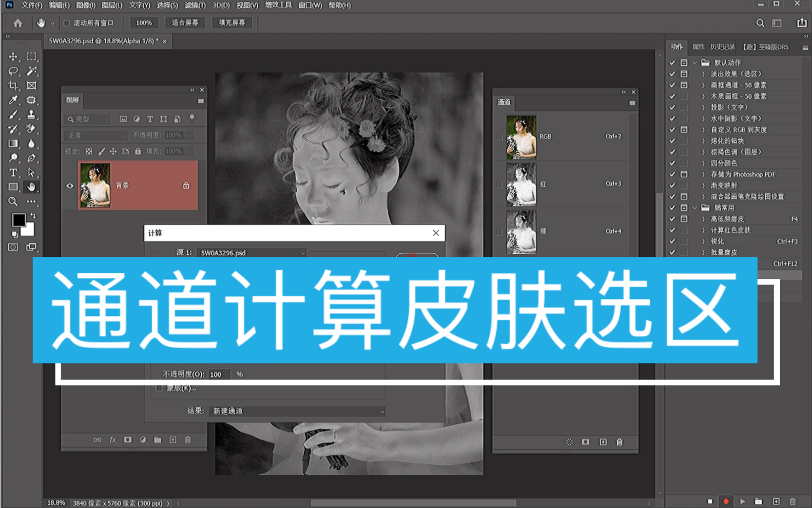The height and width of the screenshot is (508, 812).
Task: Open the layer filter 类型 dropdown
Action: 88,119
